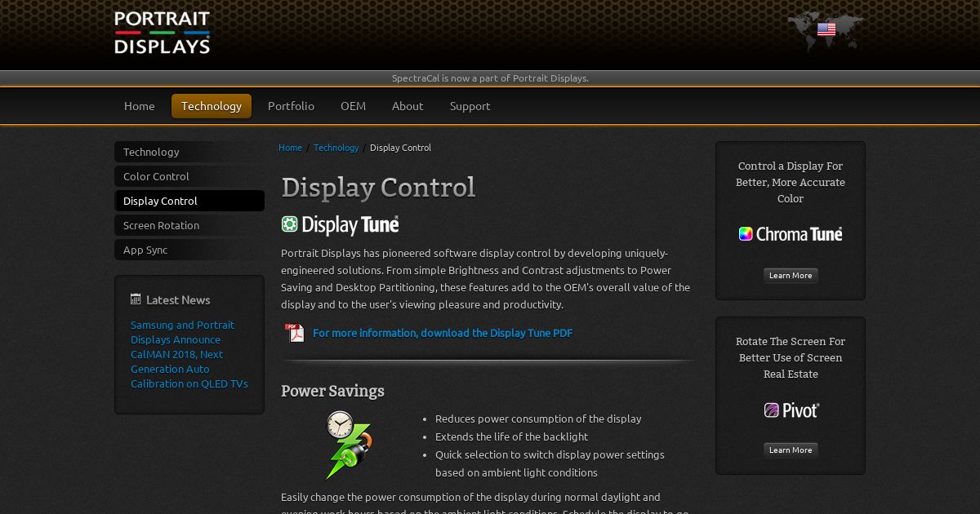Viewport: 980px width, 514px height.
Task: Select Display Control in the sidebar
Action: (189, 201)
